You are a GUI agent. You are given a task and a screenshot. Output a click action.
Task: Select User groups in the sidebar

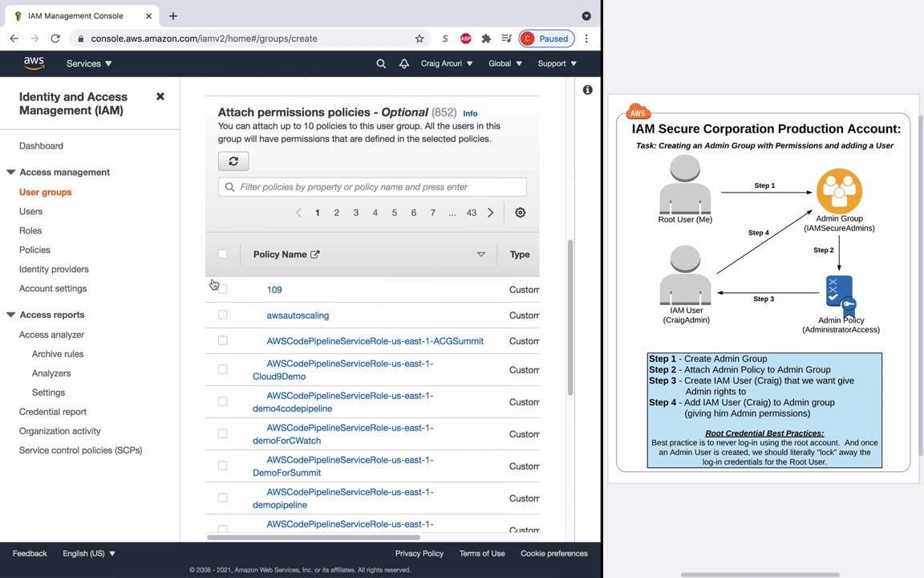tap(46, 192)
